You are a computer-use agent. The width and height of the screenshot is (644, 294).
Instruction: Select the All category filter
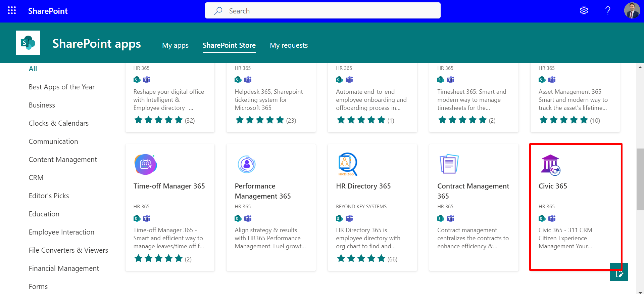pyautogui.click(x=33, y=69)
